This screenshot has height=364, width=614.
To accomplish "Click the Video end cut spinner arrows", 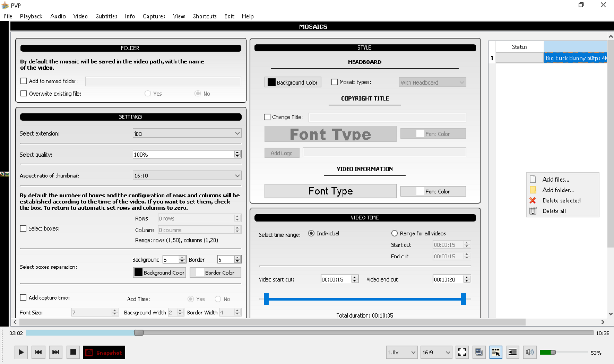I will (x=467, y=279).
